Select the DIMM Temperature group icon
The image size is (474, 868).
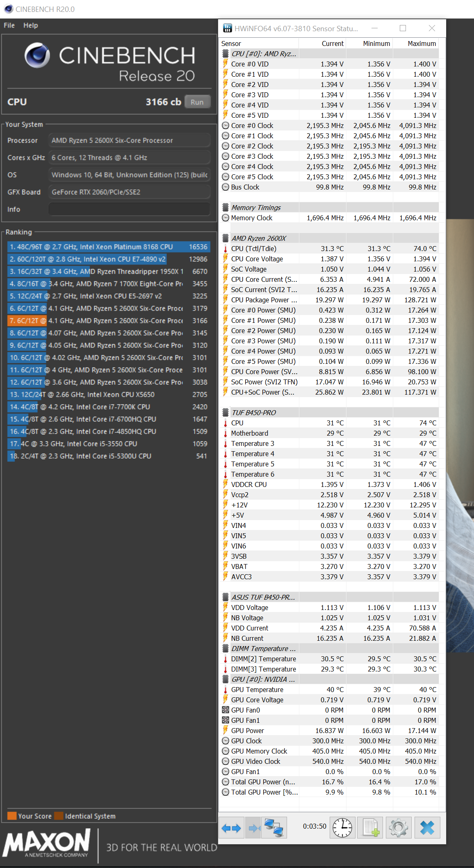coord(225,649)
